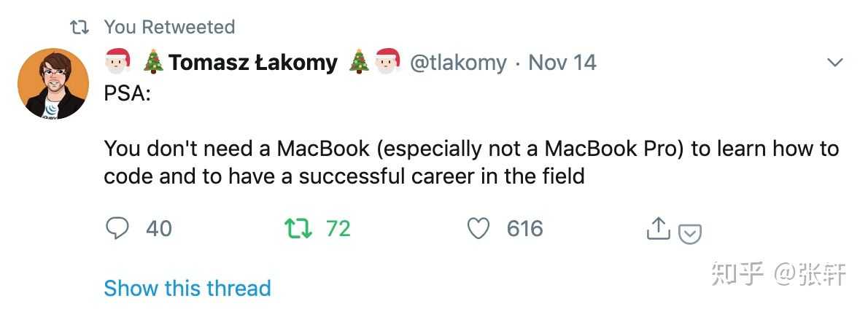This screenshot has height=309, width=868.
Task: Click the You Retweeted label
Action: 169,28
